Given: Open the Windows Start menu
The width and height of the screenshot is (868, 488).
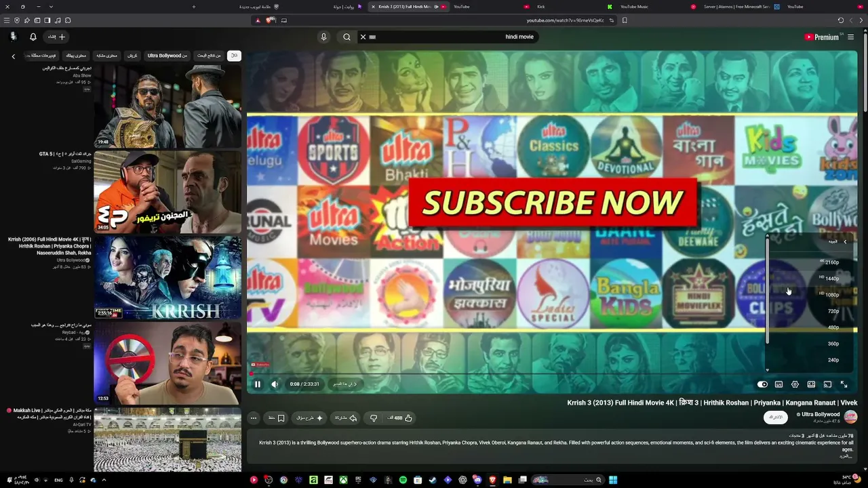Looking at the screenshot, I should [613, 480].
